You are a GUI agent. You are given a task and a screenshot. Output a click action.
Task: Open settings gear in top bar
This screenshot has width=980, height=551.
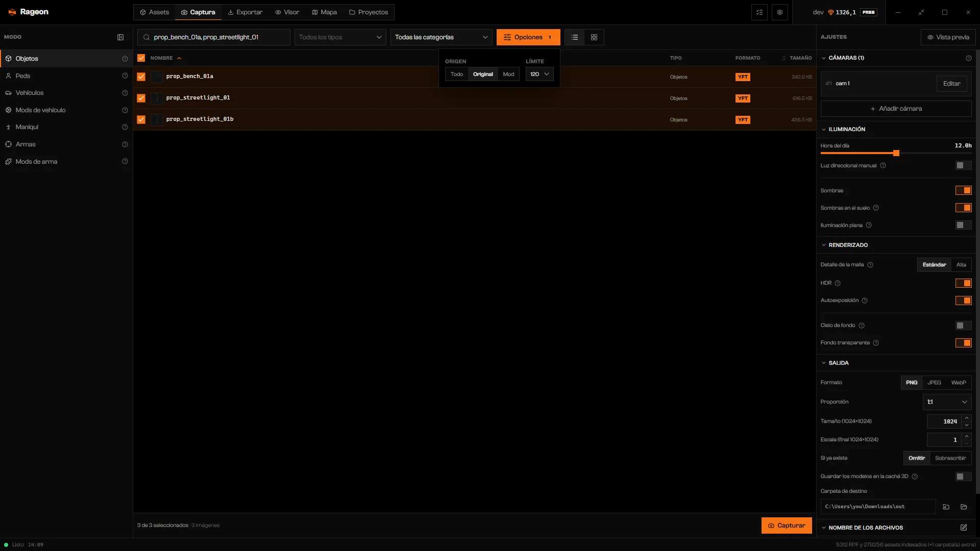point(780,12)
